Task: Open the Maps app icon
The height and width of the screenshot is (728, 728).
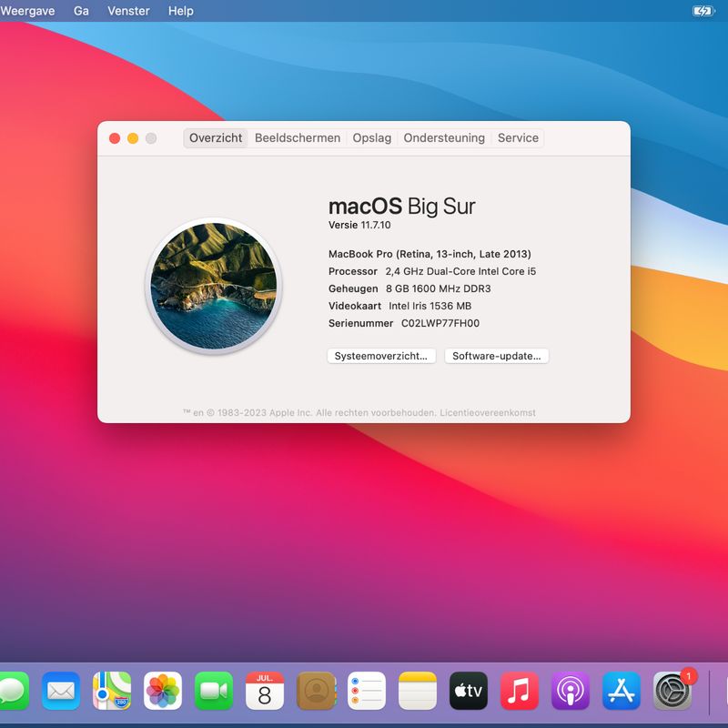Action: click(112, 691)
